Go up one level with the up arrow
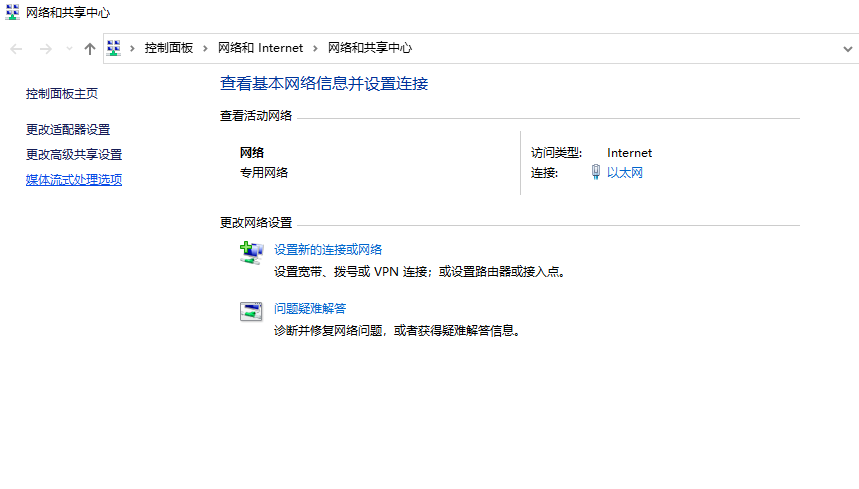 click(x=90, y=48)
